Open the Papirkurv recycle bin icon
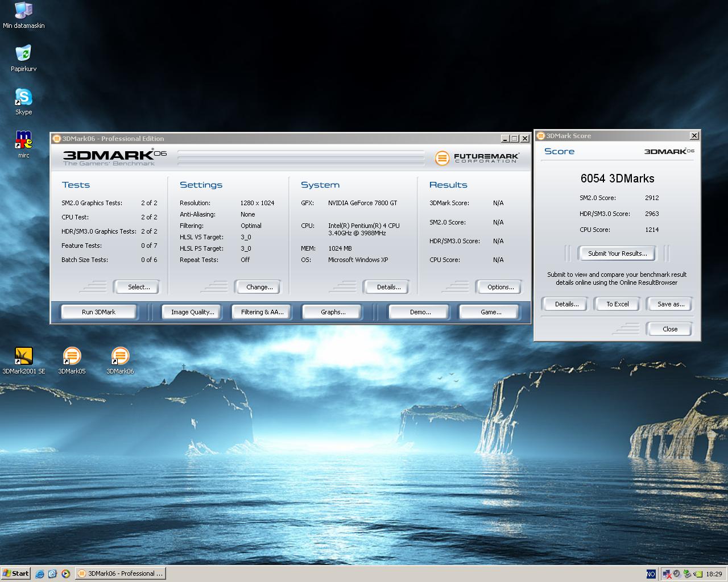728x582 pixels. click(x=23, y=59)
